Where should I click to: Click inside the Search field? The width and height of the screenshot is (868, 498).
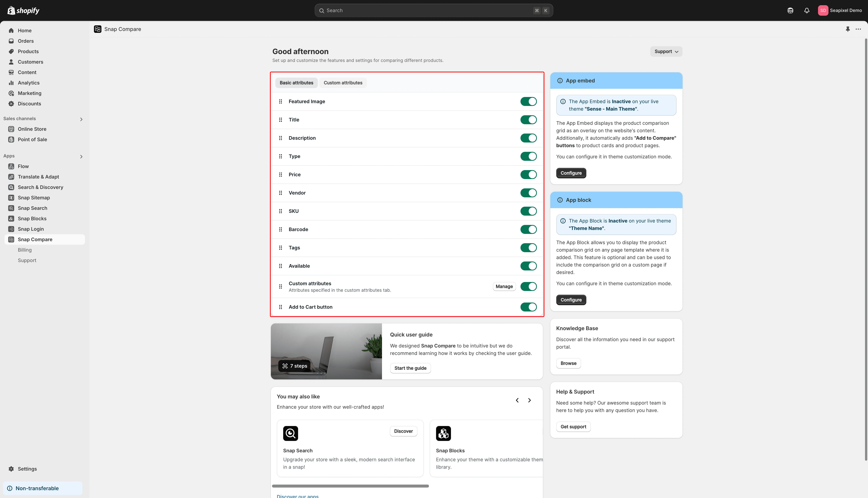(x=433, y=10)
